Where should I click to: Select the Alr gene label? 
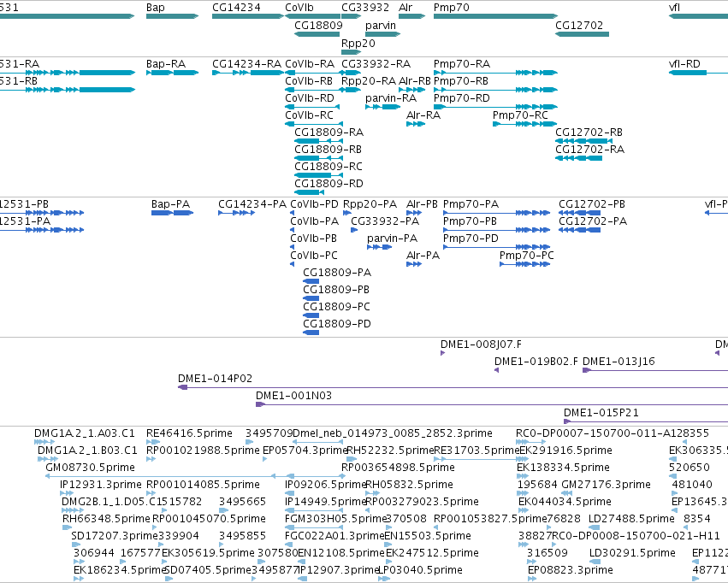tap(405, 8)
